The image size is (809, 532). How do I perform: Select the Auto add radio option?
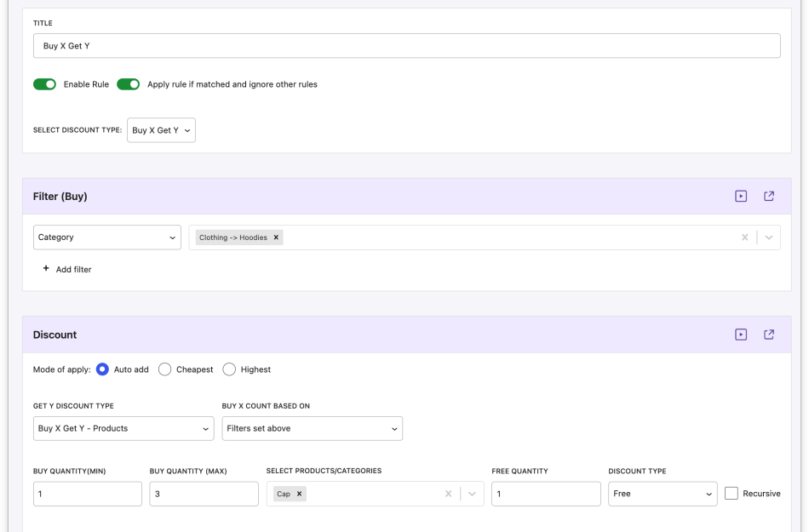coord(102,369)
